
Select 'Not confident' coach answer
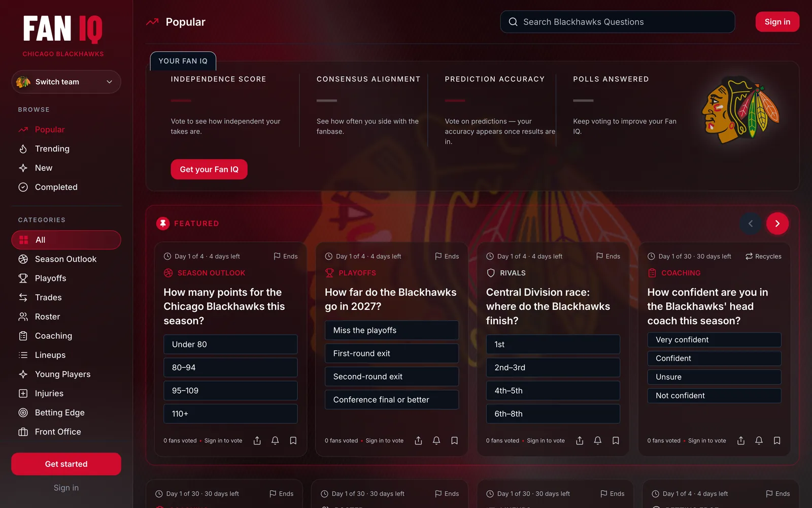coord(714,396)
